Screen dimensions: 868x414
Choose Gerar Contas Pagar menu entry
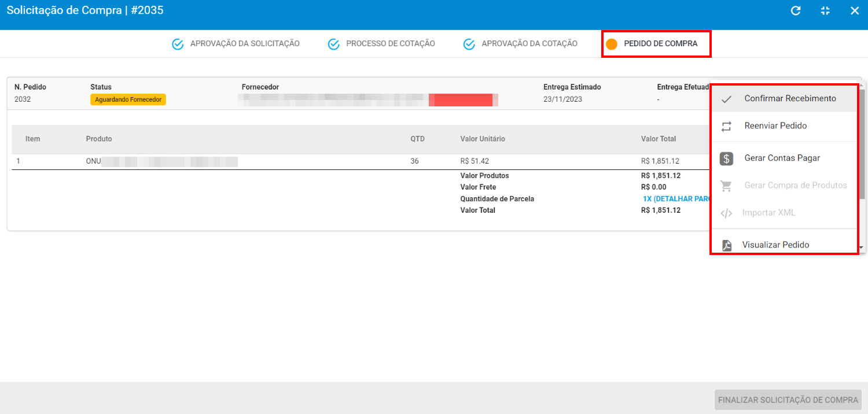[785, 158]
